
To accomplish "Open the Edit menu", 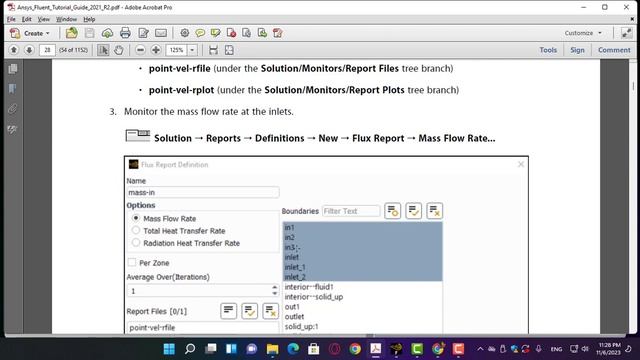I will tap(27, 19).
